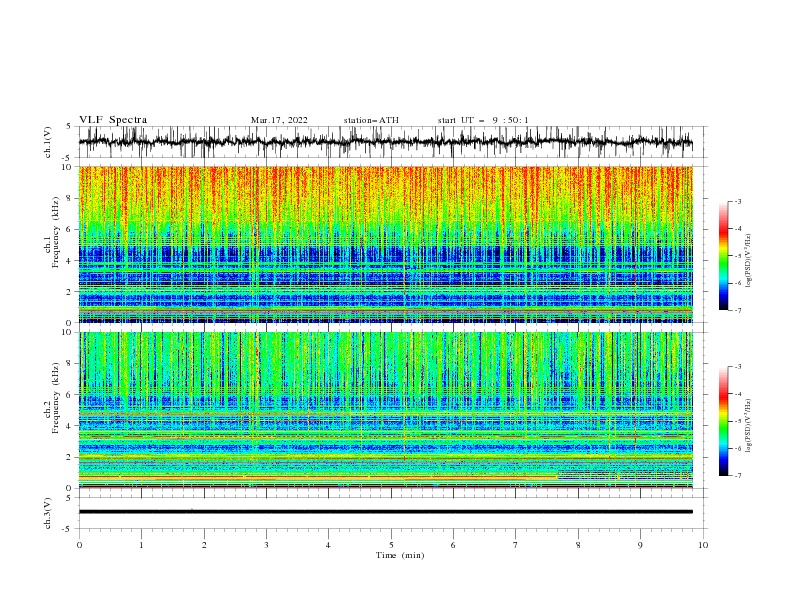Click the "ch.1(V)" waveform axis label

pos(48,142)
